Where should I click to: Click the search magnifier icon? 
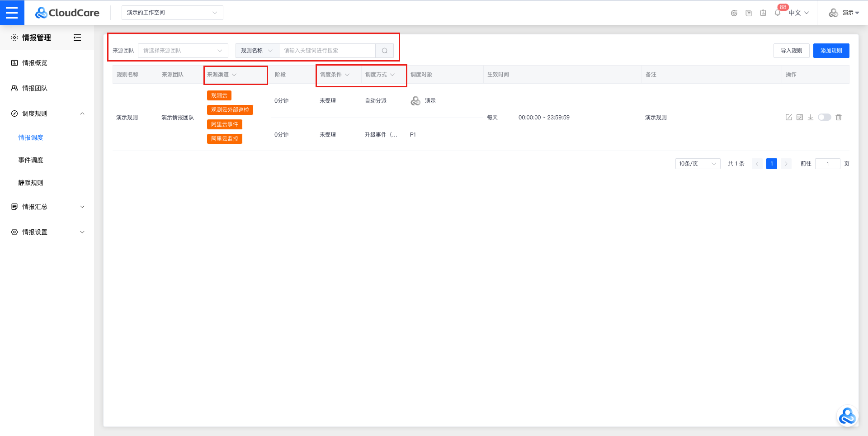[x=384, y=51]
